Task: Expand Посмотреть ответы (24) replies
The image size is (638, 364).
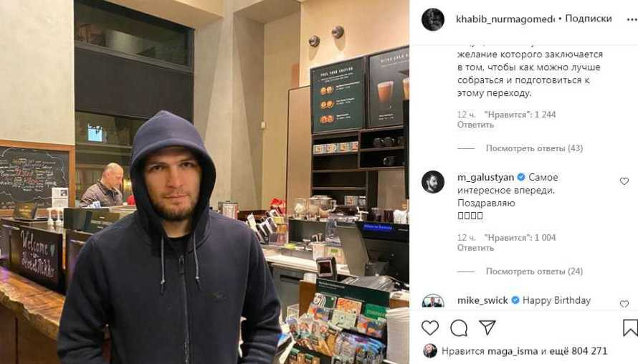Action: coord(534,272)
